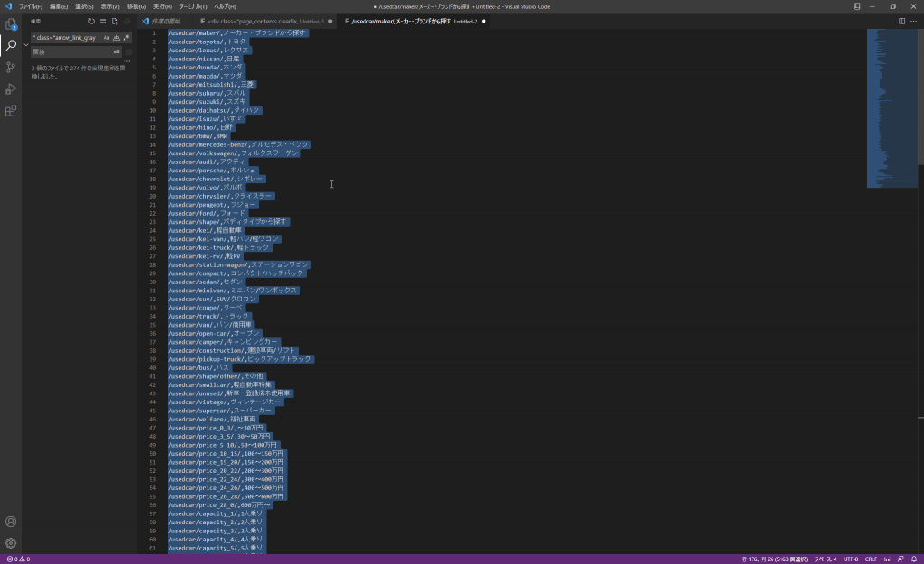
Task: Clear the search results
Action: (103, 22)
